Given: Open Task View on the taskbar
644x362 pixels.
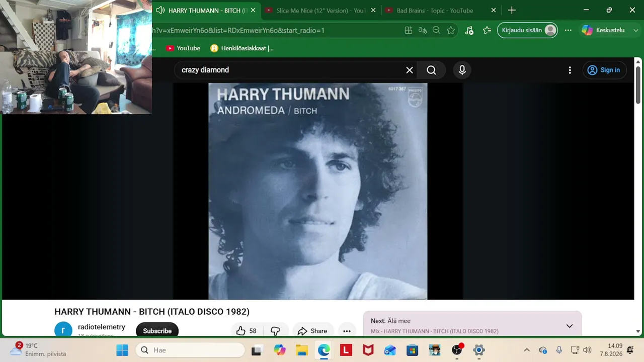Looking at the screenshot, I should [x=257, y=350].
